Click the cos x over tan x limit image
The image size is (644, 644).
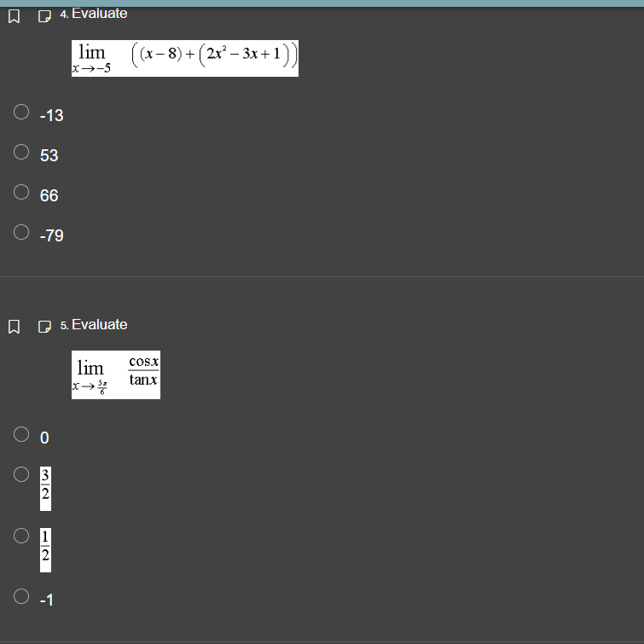tap(116, 374)
